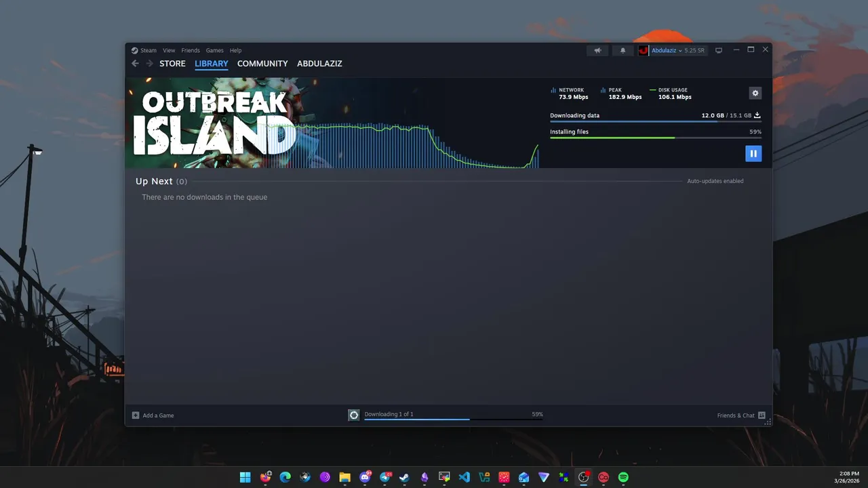868x488 pixels.
Task: Open the COMMUNITY tab
Action: click(x=262, y=63)
